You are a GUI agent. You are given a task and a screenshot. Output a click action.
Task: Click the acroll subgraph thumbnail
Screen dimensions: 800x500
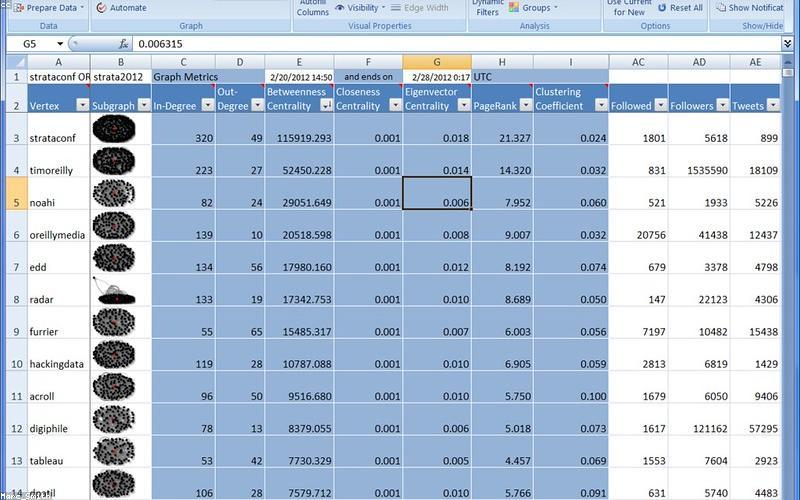114,387
